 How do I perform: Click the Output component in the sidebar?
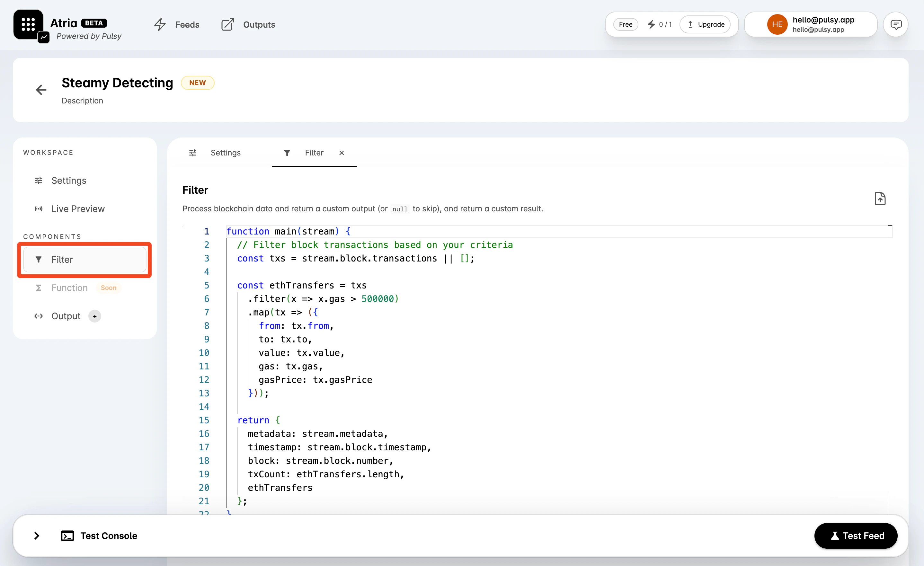coord(66,316)
